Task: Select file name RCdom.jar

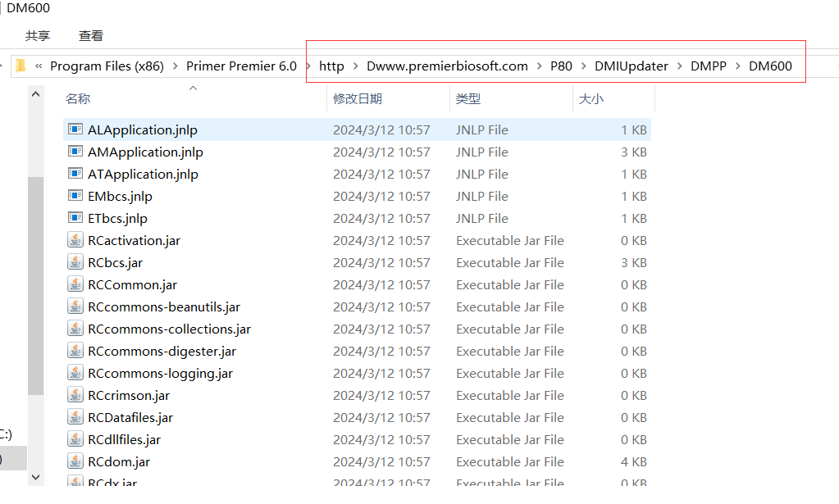Action: [x=119, y=461]
